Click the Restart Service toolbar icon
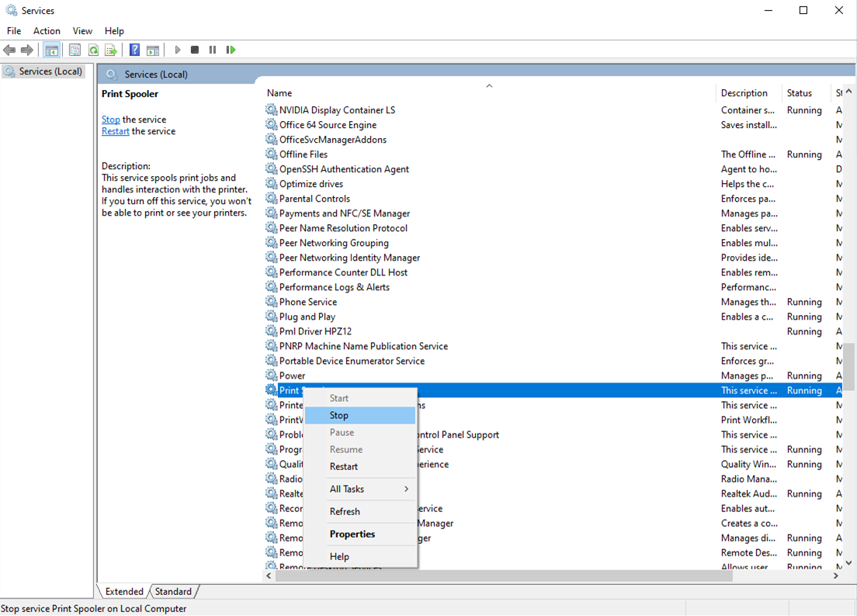The height and width of the screenshot is (616, 857). click(231, 50)
